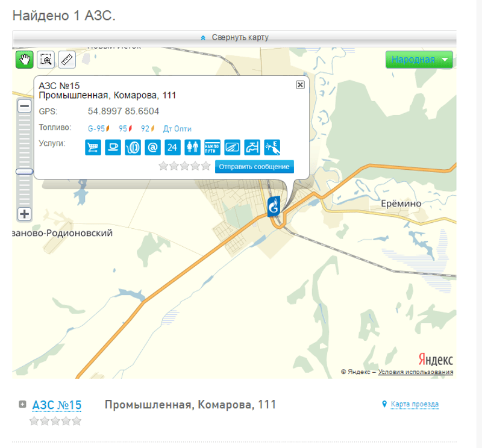Open Условия использования link
482x448 pixels.
click(416, 372)
